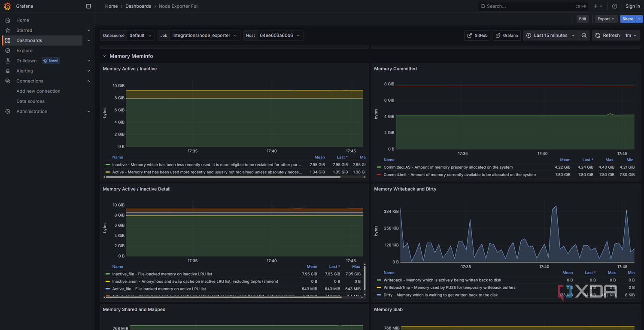Image resolution: width=644 pixels, height=330 pixels.
Task: Open the Last 15 minutes time range
Action: click(x=550, y=36)
